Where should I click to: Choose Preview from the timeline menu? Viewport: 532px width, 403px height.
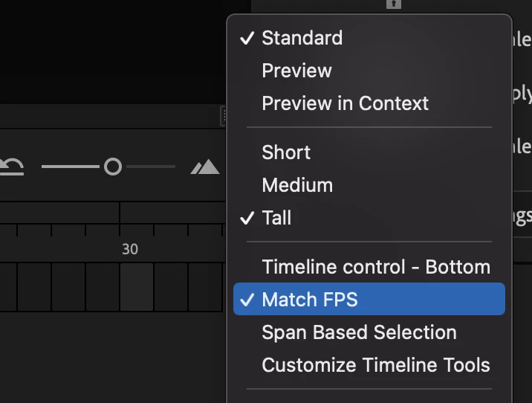tap(296, 71)
